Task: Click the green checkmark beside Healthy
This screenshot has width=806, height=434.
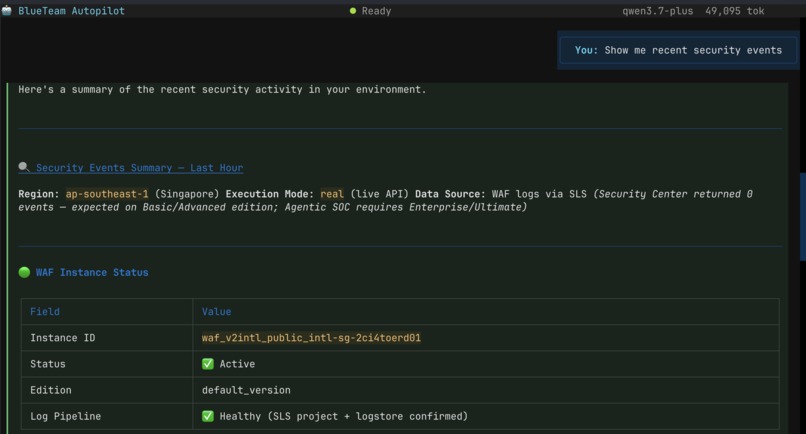Action: click(x=208, y=416)
